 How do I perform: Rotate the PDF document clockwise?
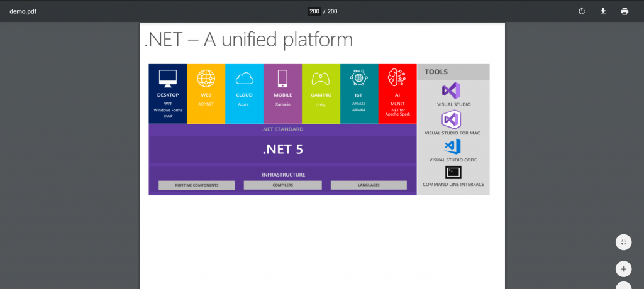coord(582,11)
